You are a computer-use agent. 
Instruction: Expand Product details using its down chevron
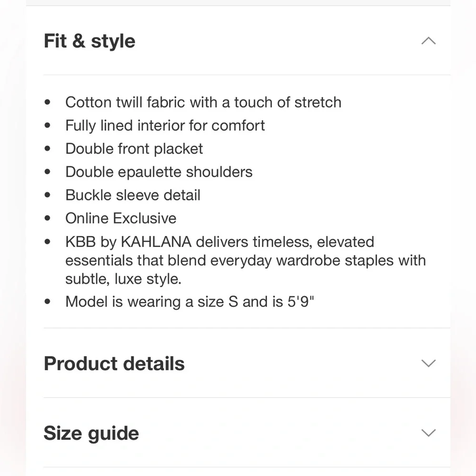(428, 363)
